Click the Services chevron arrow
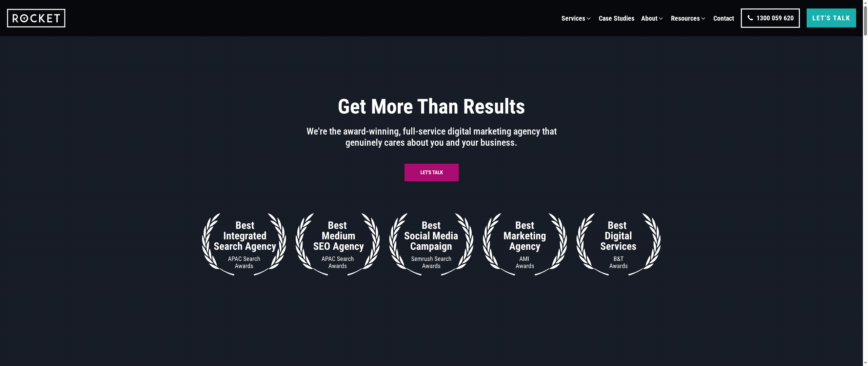This screenshot has width=868, height=366. (x=589, y=19)
